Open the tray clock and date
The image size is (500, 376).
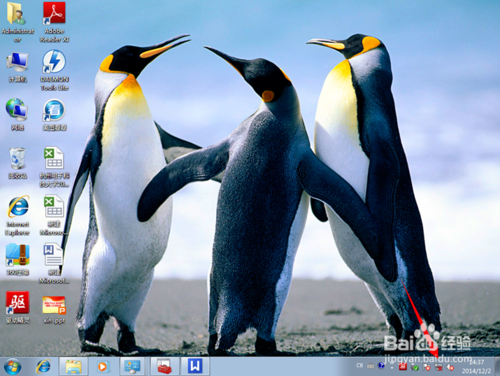pyautogui.click(x=477, y=366)
